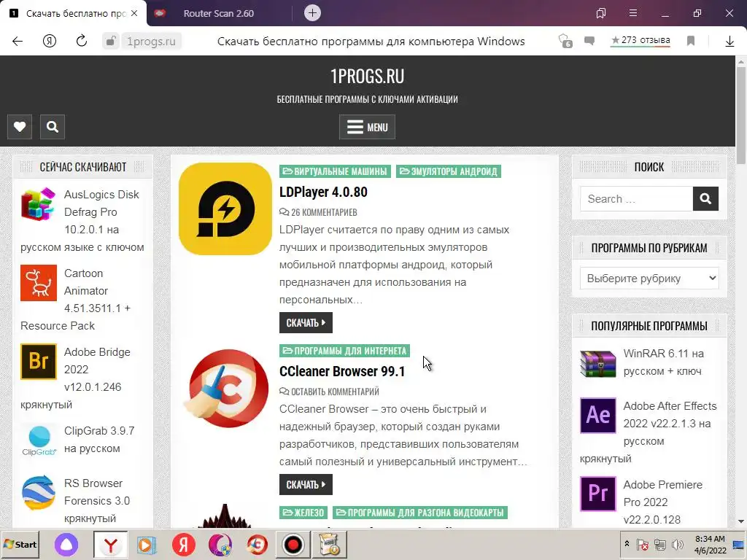This screenshot has height=560, width=747.
Task: Select the Виртуальные машины category tag
Action: [335, 171]
